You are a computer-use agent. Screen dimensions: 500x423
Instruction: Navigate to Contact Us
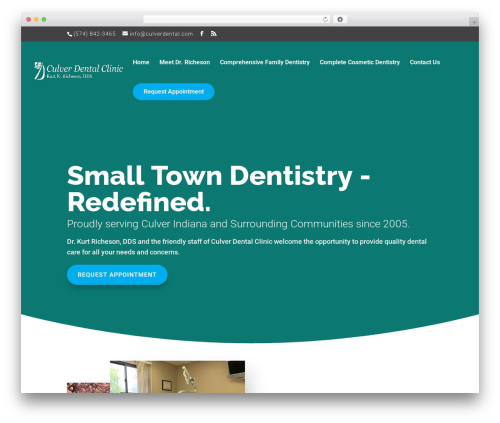click(425, 62)
